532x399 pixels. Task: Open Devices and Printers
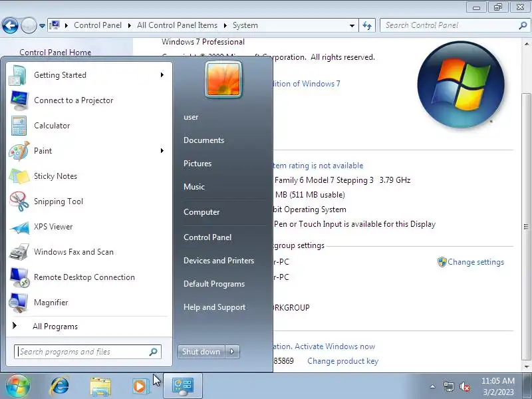tap(219, 261)
